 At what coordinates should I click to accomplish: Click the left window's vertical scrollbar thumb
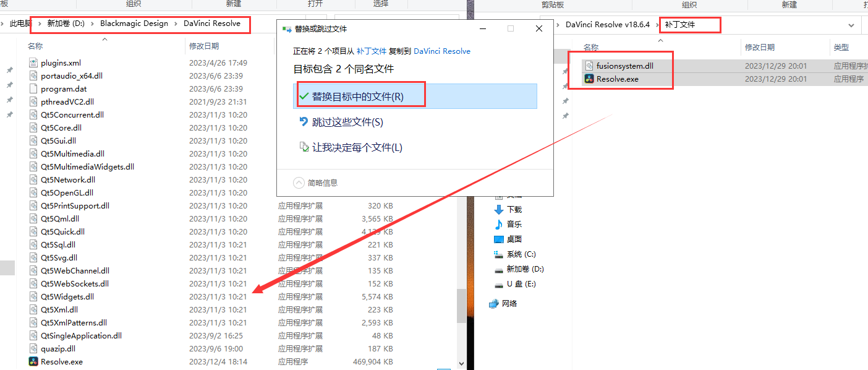pos(461,306)
